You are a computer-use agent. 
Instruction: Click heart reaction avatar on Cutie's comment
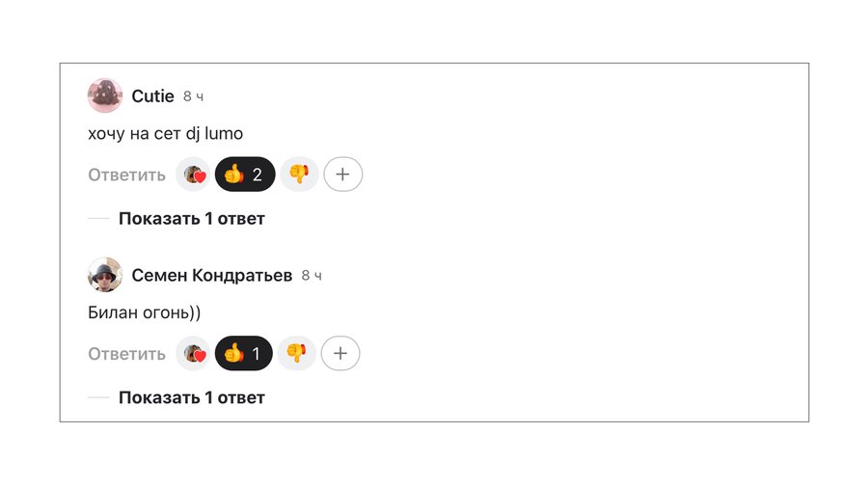[x=194, y=175]
